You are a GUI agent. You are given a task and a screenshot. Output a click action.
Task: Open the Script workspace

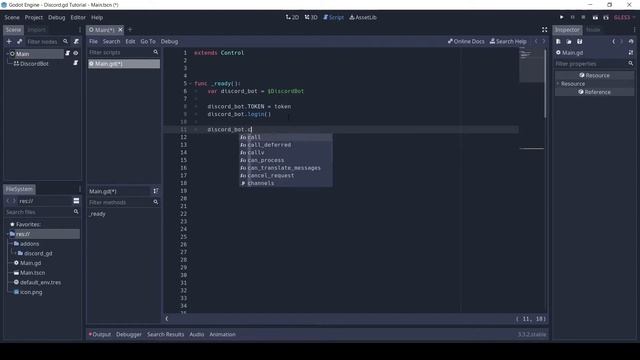click(333, 18)
